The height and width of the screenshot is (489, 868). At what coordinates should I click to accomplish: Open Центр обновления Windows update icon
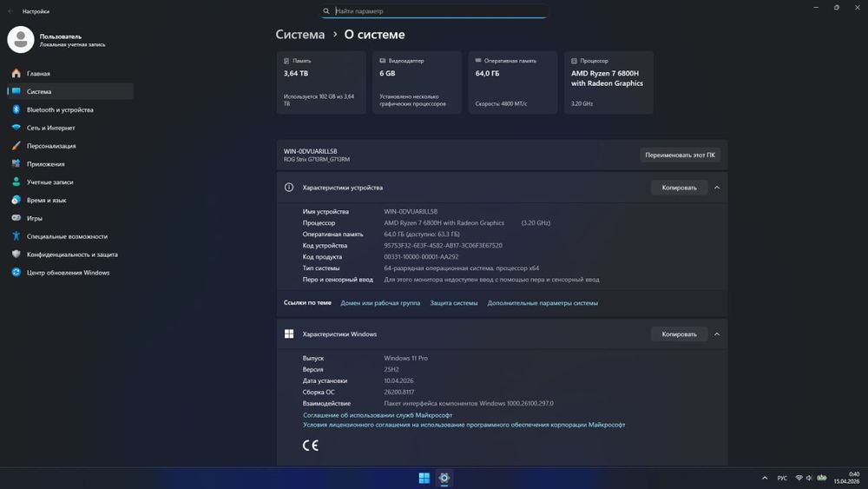(x=16, y=273)
